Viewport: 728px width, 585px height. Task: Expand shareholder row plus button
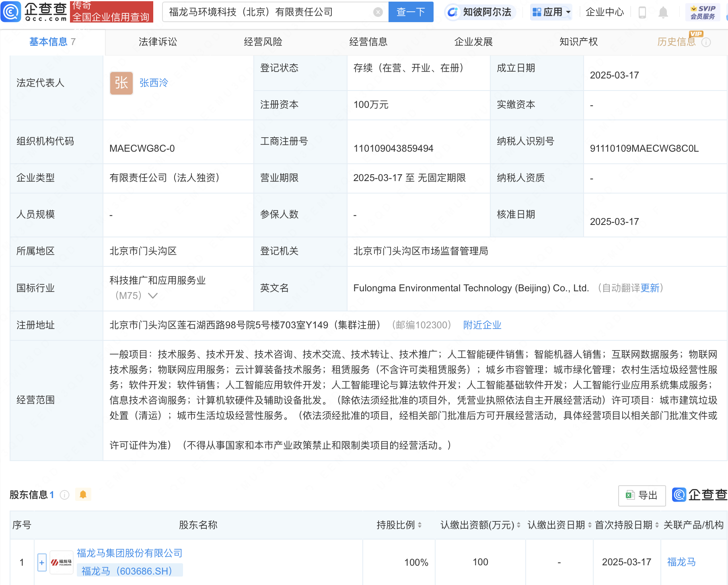coord(42,562)
